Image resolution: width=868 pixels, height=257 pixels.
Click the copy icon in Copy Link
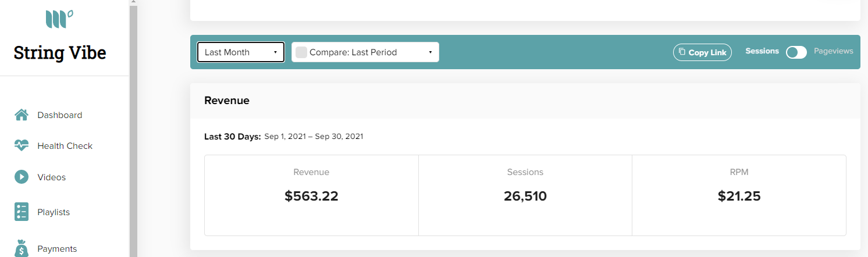click(x=682, y=52)
